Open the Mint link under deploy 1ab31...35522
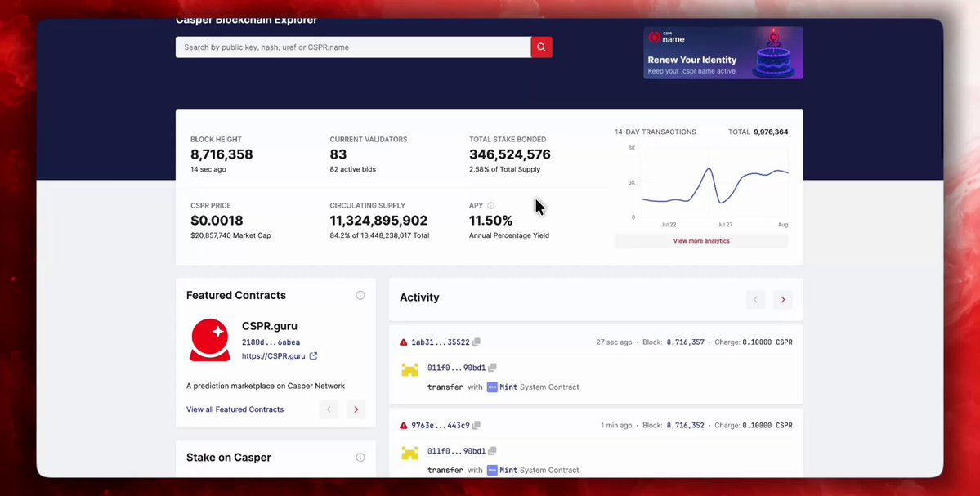980x496 pixels. (x=508, y=387)
